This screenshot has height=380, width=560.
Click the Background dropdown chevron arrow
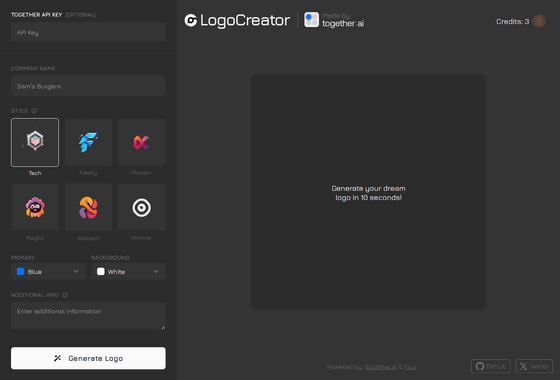156,271
